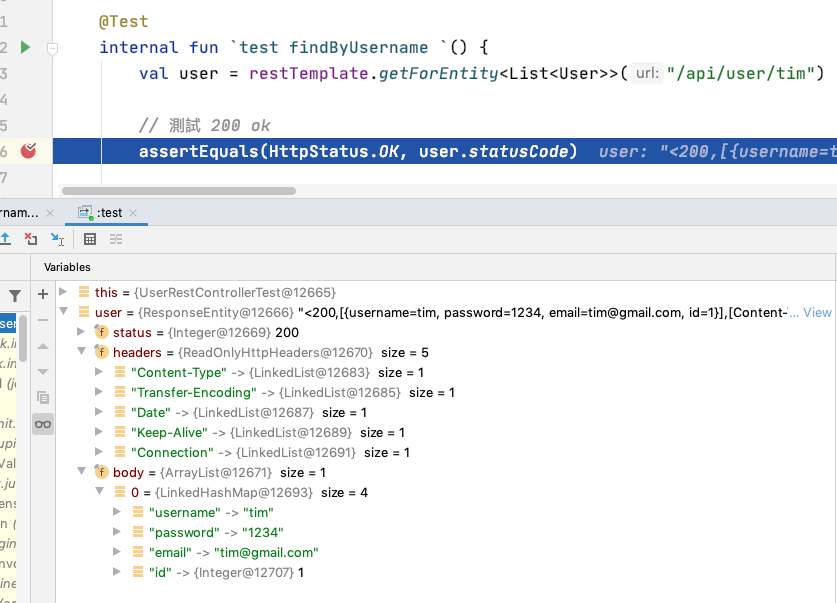
Task: Click the getForEntity method call
Action: [x=439, y=73]
